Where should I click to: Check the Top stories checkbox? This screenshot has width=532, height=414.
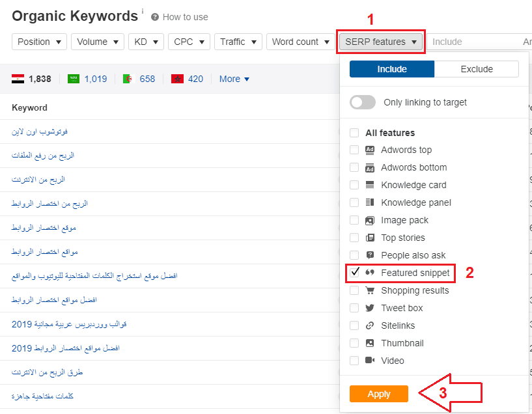354,238
